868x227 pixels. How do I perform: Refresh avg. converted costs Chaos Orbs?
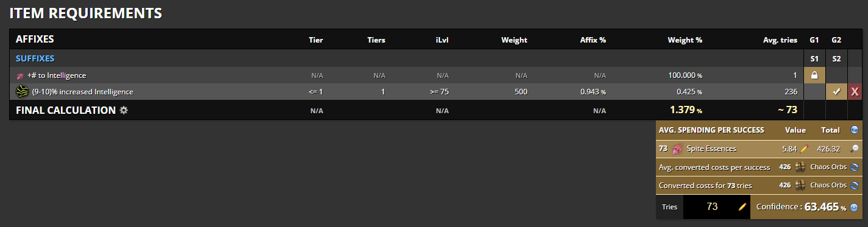pos(855,167)
